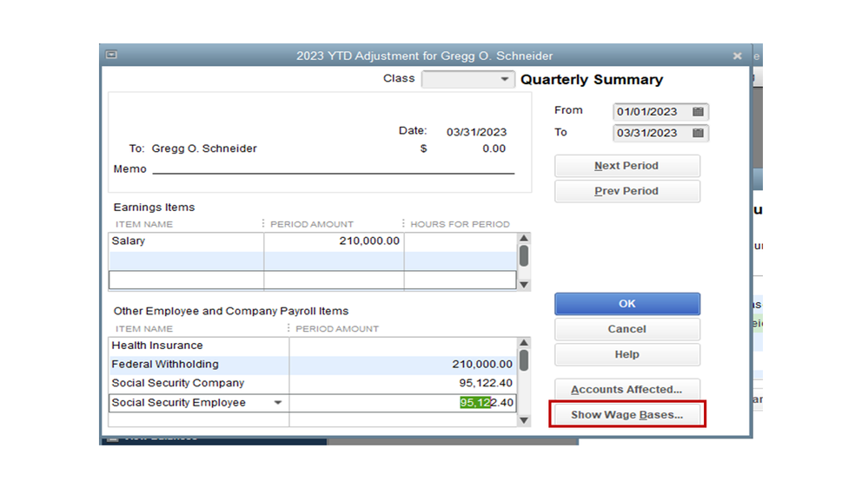Click the check date 03/31/2023
868x488 pixels.
click(x=477, y=132)
